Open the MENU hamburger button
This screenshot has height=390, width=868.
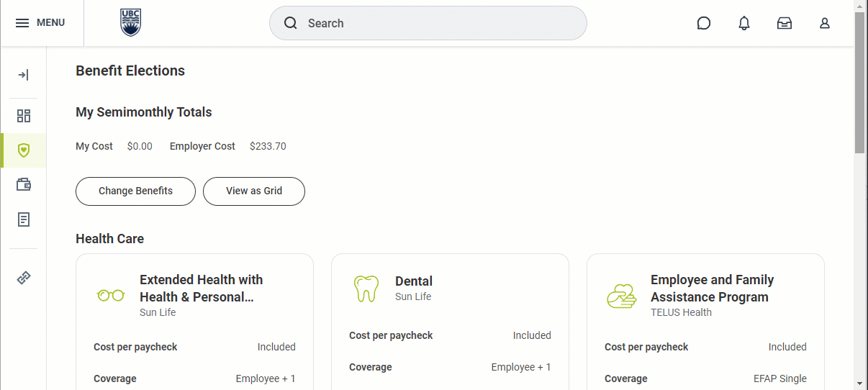click(x=40, y=23)
